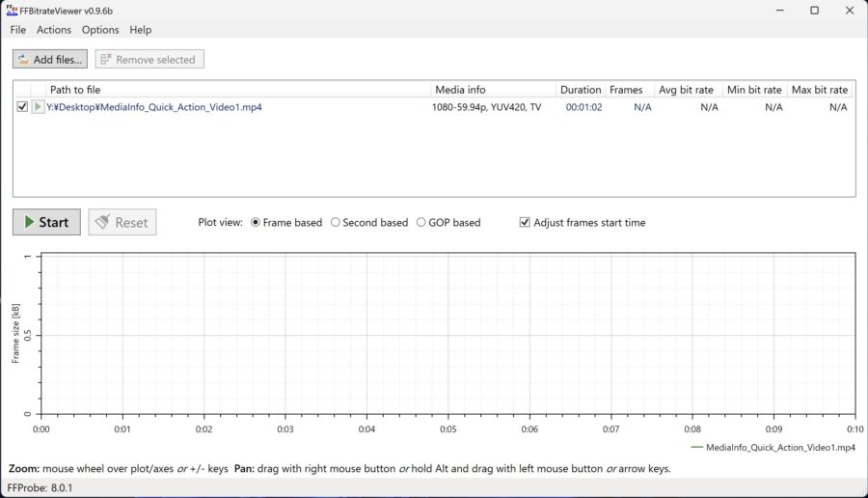868x498 pixels.
Task: Select the GOP based plot view
Action: pyautogui.click(x=420, y=222)
